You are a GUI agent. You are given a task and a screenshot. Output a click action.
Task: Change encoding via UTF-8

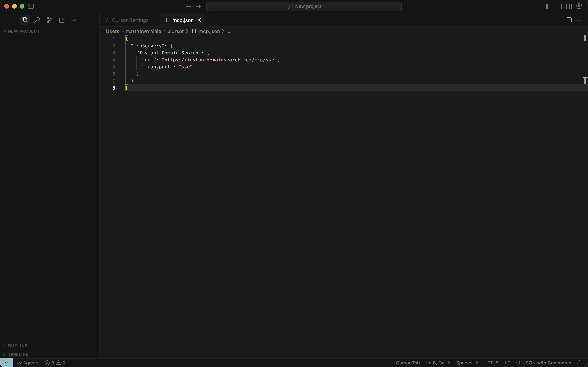(491, 363)
